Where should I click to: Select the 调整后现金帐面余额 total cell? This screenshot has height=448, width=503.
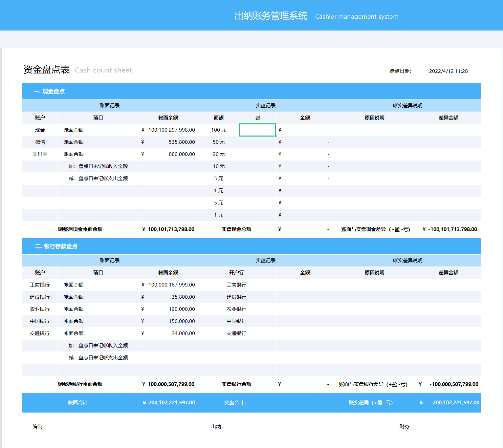pos(168,229)
